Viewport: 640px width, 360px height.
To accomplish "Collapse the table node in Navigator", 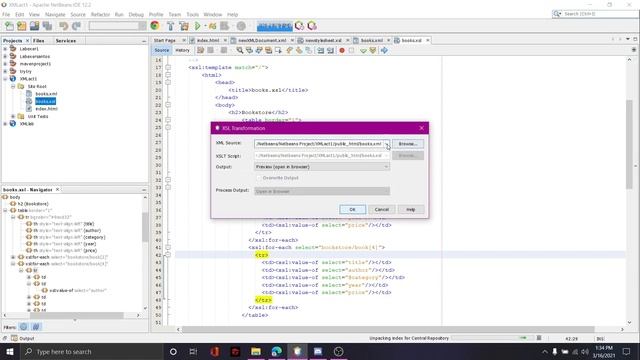I will click(5, 210).
